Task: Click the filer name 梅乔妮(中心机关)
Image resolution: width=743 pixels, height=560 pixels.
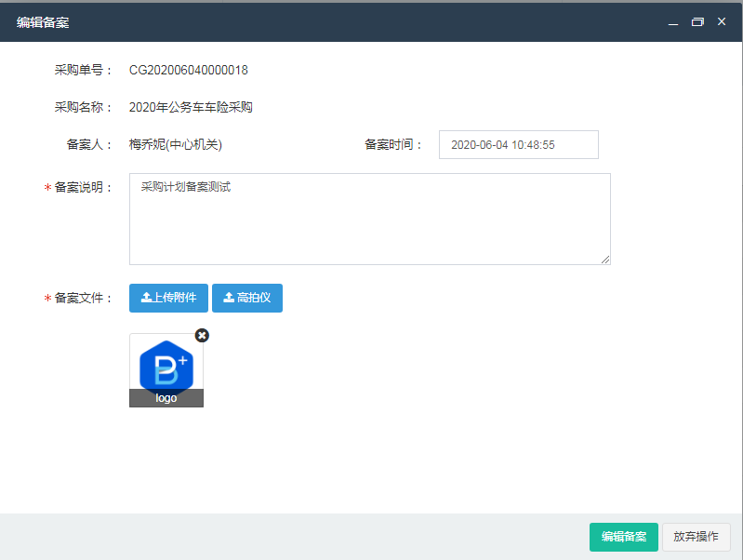Action: coord(176,144)
